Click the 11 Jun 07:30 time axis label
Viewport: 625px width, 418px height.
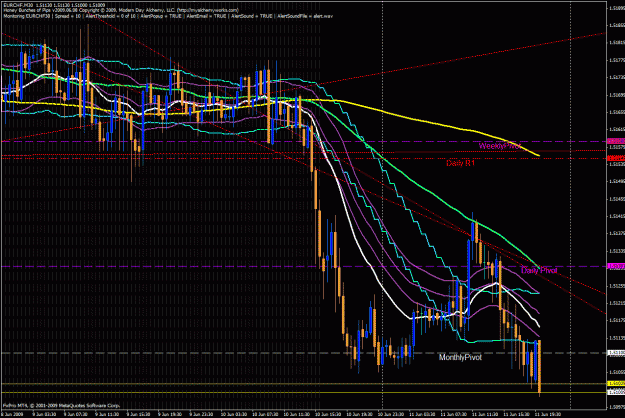point(453,414)
